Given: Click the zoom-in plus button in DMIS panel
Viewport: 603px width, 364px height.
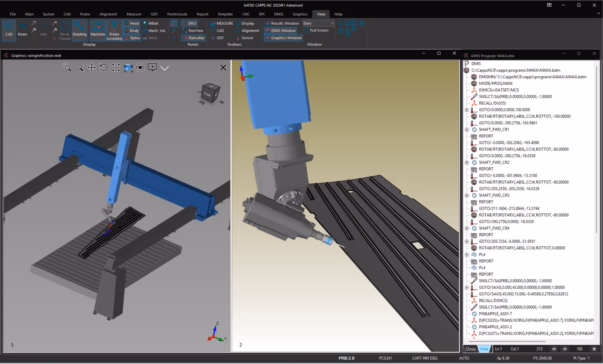Looking at the screenshot, I should point(594,349).
